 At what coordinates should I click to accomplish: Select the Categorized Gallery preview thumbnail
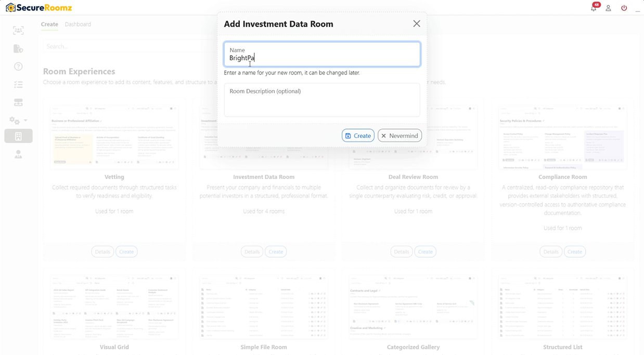pos(413,307)
